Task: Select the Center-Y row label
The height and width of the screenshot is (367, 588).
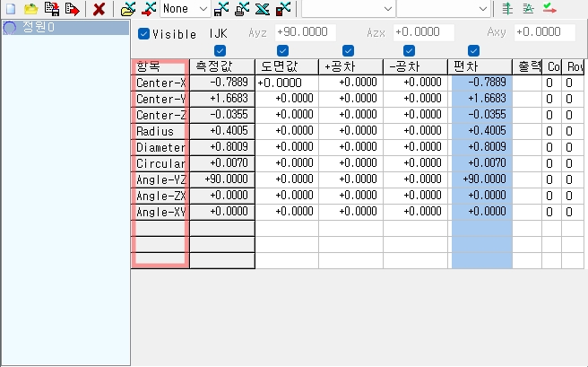Action: [x=160, y=99]
